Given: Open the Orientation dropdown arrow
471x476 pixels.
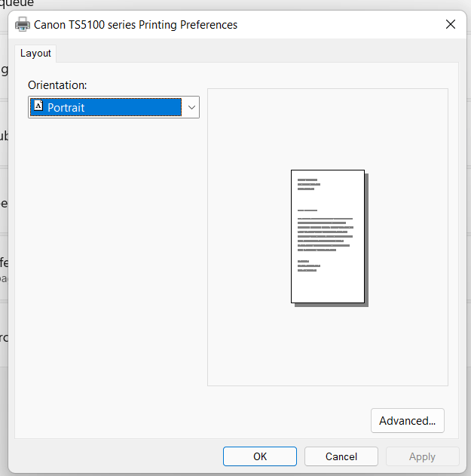Looking at the screenshot, I should click(x=191, y=107).
